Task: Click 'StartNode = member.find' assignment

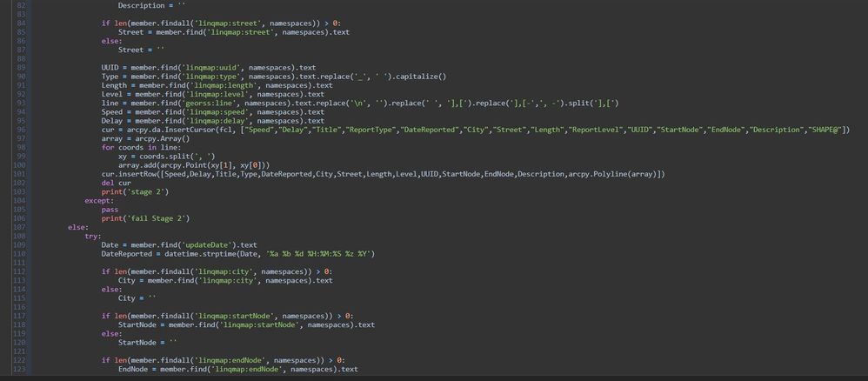Action: point(167,324)
